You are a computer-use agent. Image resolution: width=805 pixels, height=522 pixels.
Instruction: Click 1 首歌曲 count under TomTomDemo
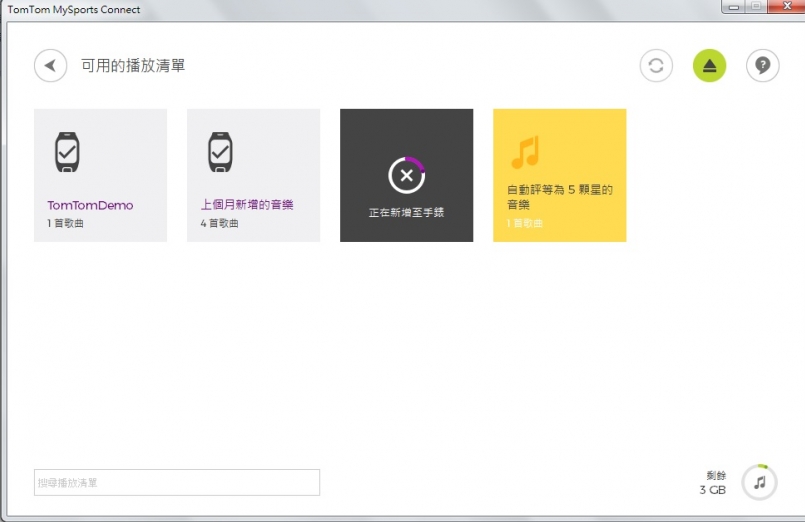[x=66, y=223]
